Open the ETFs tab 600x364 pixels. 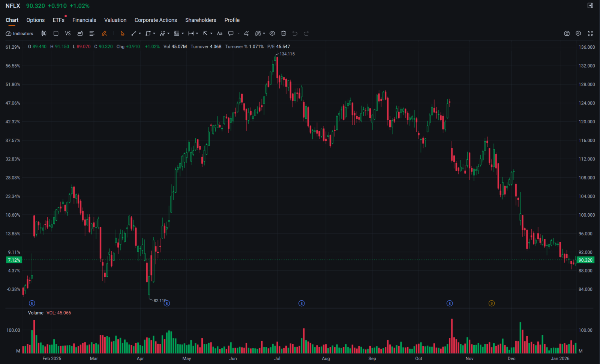(x=59, y=20)
